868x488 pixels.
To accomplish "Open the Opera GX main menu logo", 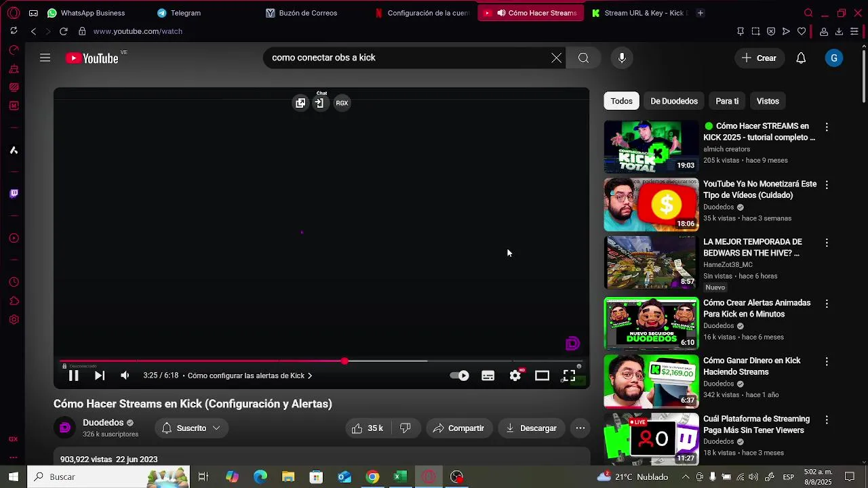I will (x=14, y=13).
